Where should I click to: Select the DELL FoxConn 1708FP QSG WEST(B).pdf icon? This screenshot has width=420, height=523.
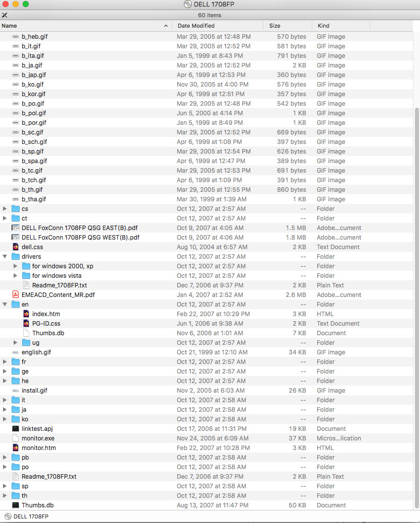pyautogui.click(x=15, y=238)
